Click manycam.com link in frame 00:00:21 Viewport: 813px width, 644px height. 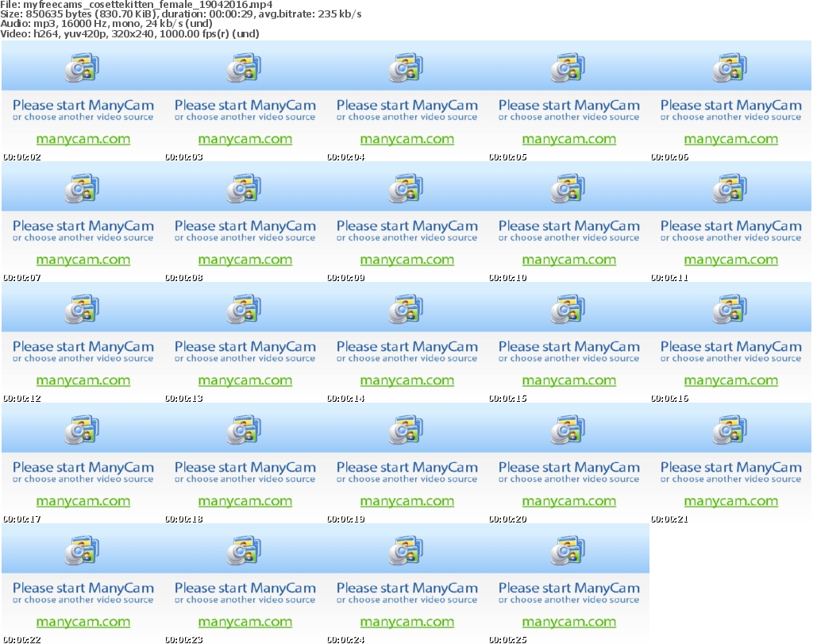tap(731, 501)
